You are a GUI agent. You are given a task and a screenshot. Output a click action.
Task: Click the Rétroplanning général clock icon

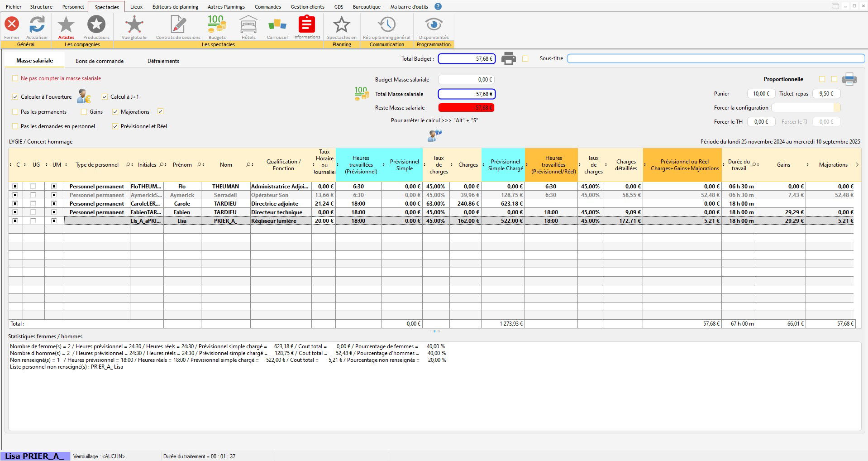[x=386, y=24]
